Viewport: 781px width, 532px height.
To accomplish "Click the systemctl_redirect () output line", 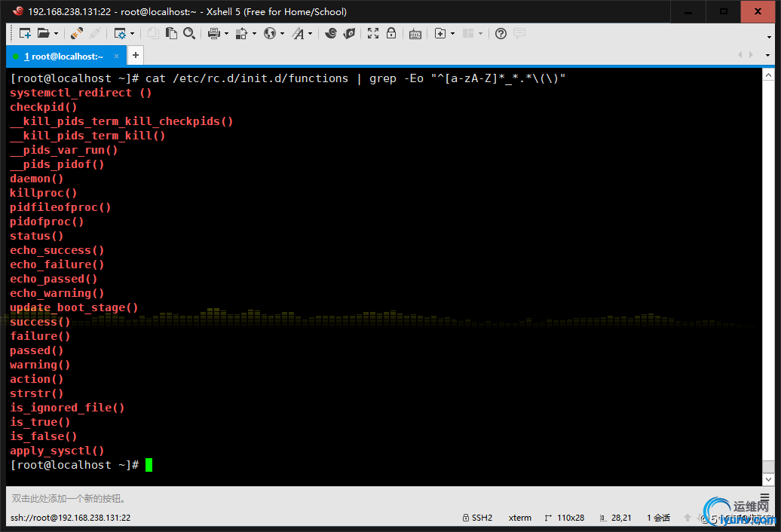I will point(81,93).
